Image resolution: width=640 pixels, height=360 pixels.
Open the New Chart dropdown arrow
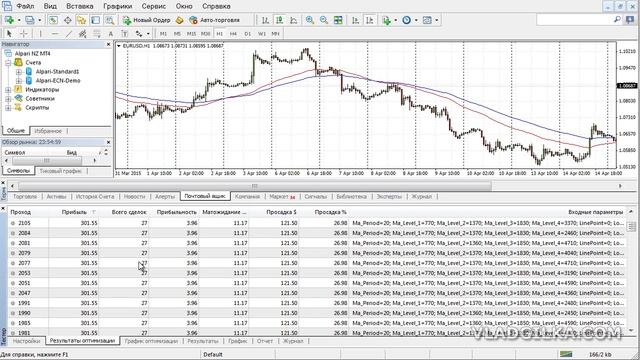click(x=19, y=20)
